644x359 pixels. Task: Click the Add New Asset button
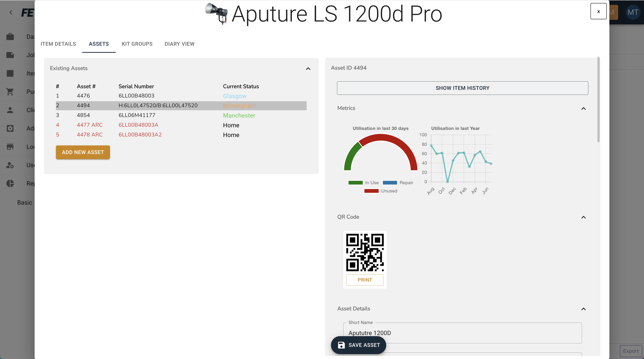click(x=83, y=152)
